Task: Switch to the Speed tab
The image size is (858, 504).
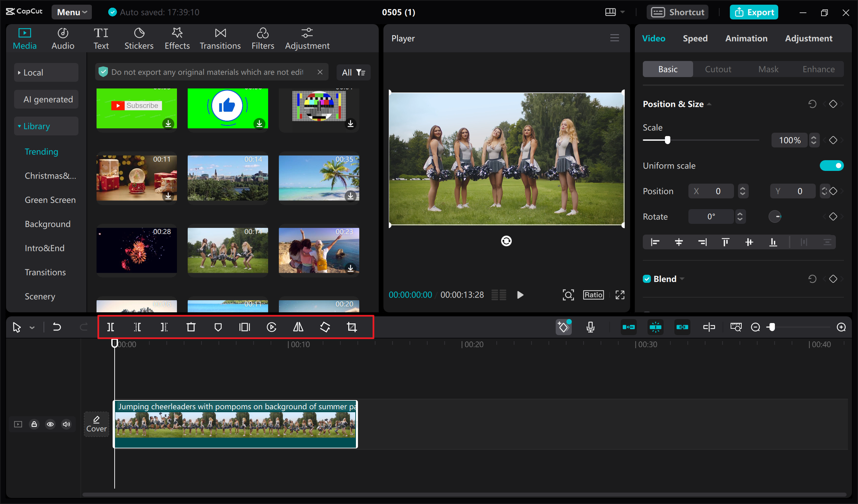Action: (x=695, y=39)
